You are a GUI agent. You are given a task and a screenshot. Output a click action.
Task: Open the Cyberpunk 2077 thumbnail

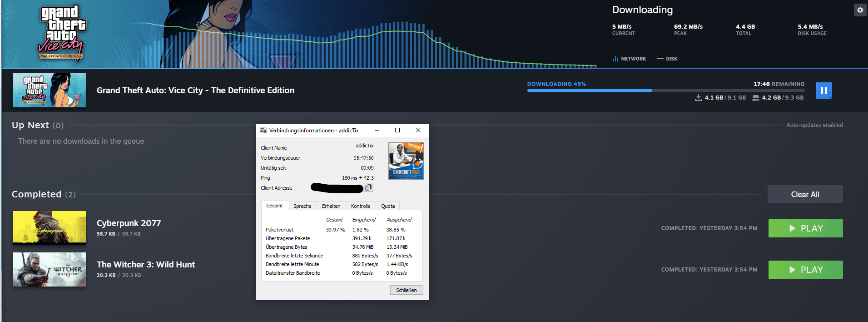pyautogui.click(x=49, y=228)
